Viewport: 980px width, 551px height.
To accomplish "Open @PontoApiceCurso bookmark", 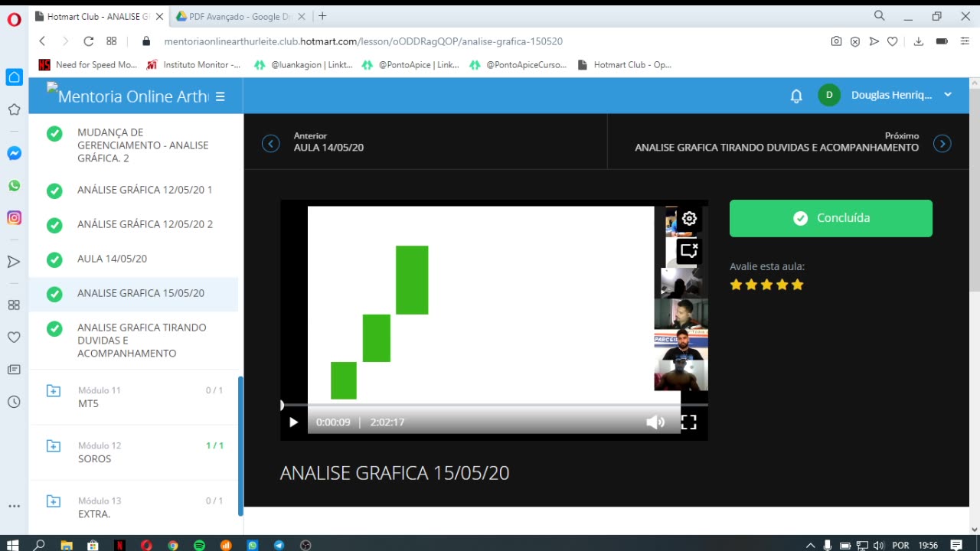I will (518, 65).
